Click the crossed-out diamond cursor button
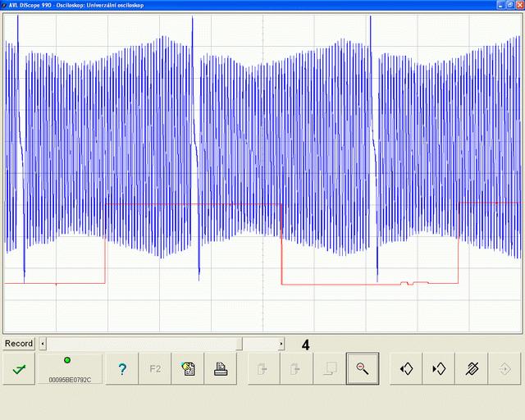 [x=472, y=369]
